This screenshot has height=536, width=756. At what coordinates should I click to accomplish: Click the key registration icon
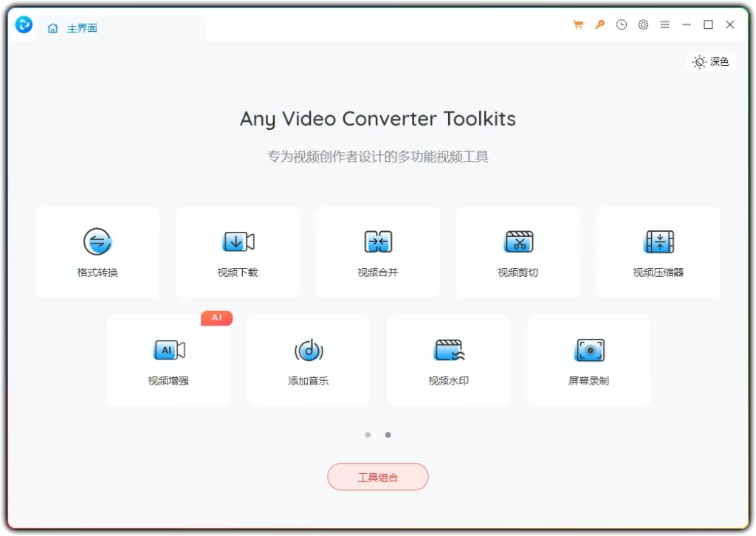[599, 24]
